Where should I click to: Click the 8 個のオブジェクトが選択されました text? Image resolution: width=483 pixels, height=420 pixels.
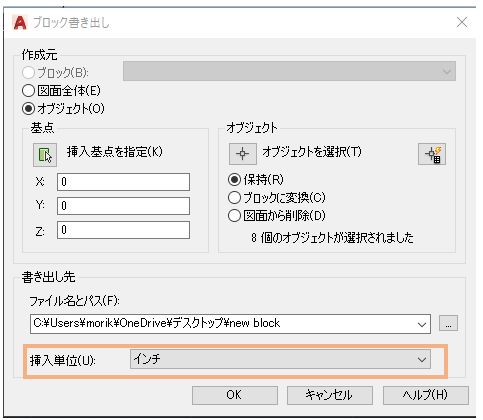pyautogui.click(x=332, y=238)
